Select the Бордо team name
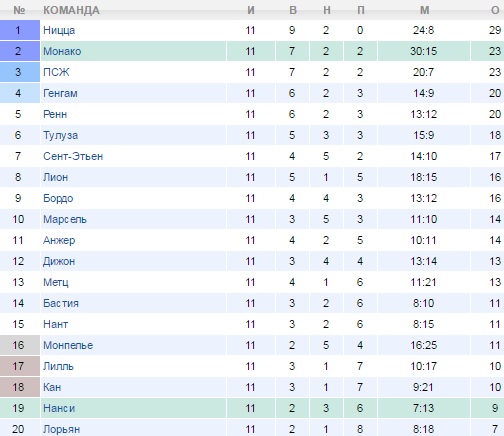This screenshot has width=504, height=436. [x=58, y=198]
